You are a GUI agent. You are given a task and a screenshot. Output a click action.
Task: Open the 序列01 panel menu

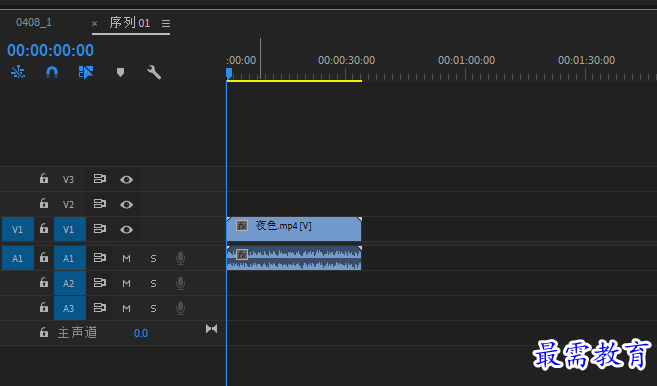166,23
